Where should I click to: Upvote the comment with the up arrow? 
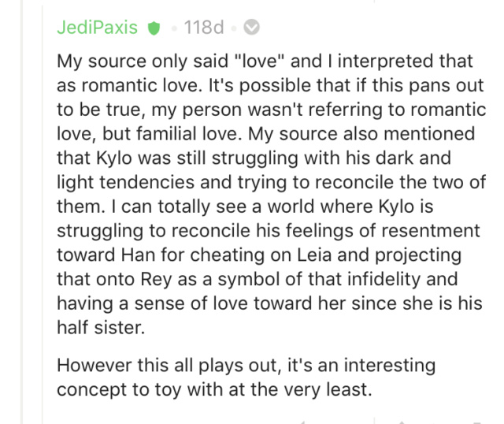click(402, 422)
